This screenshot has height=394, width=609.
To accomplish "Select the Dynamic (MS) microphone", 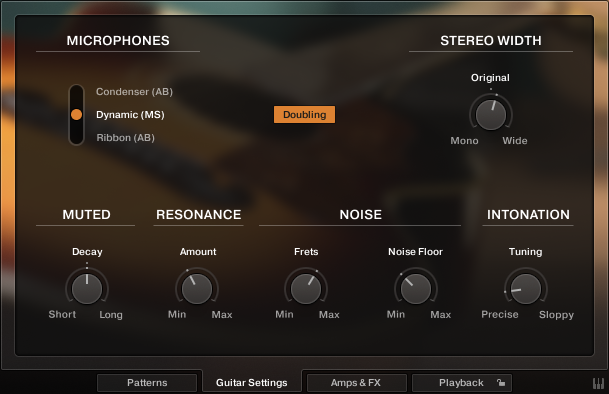I will 130,115.
